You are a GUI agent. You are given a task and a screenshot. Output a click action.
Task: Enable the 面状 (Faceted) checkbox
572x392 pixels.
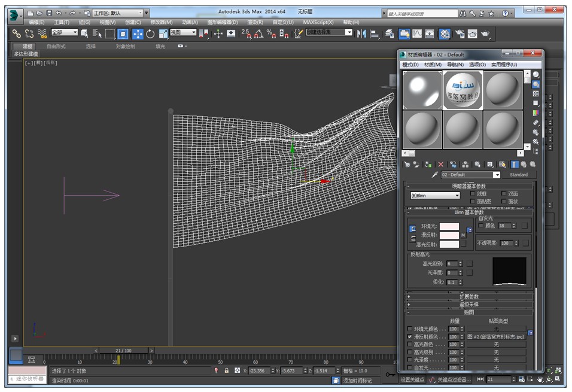coord(504,202)
